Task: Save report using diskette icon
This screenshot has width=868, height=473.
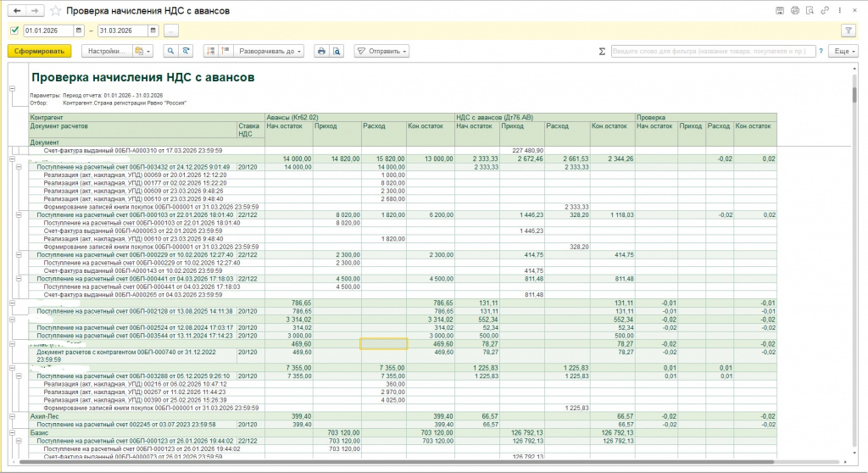Action: (779, 10)
